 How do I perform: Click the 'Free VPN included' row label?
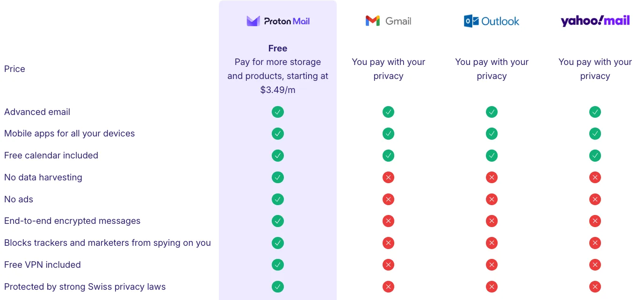(x=43, y=265)
